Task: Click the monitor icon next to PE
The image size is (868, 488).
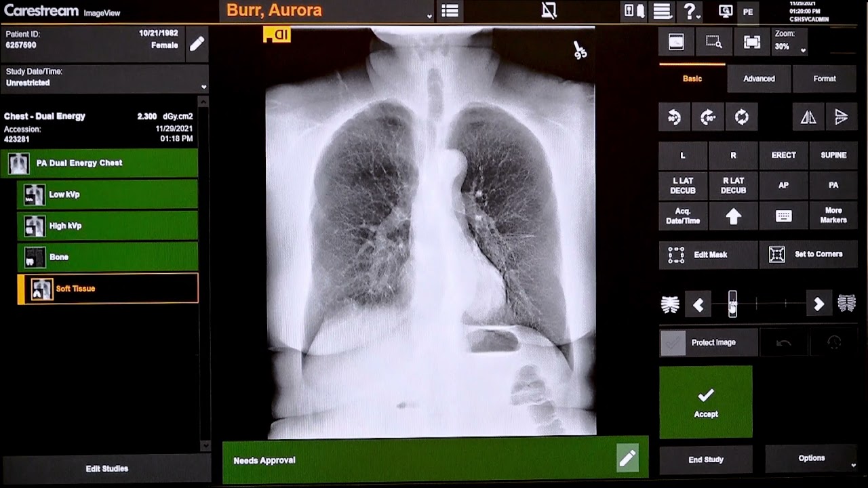Action: pos(726,11)
